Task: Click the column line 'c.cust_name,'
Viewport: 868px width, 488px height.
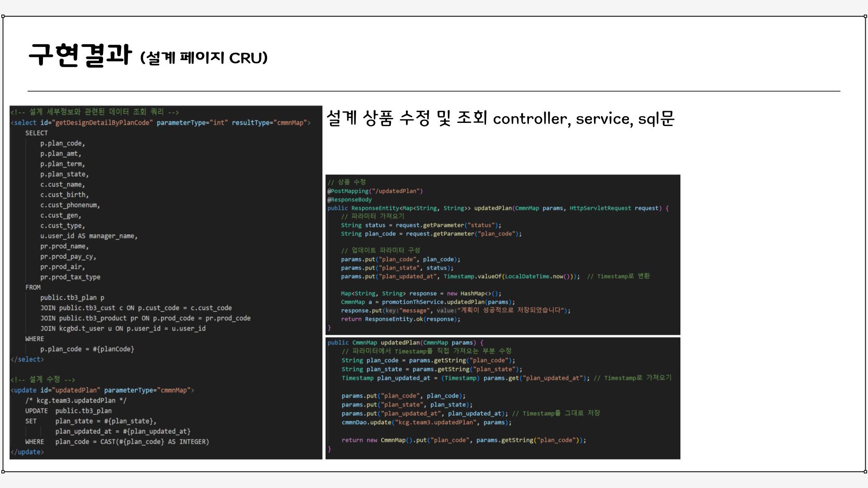Action: point(62,184)
